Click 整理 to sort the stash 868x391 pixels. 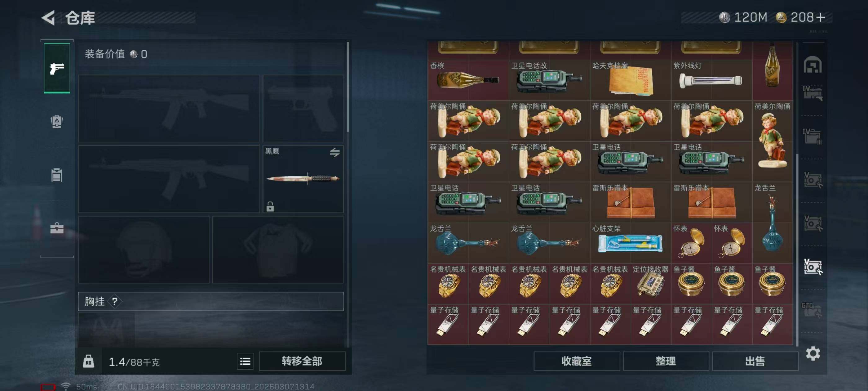tap(666, 361)
